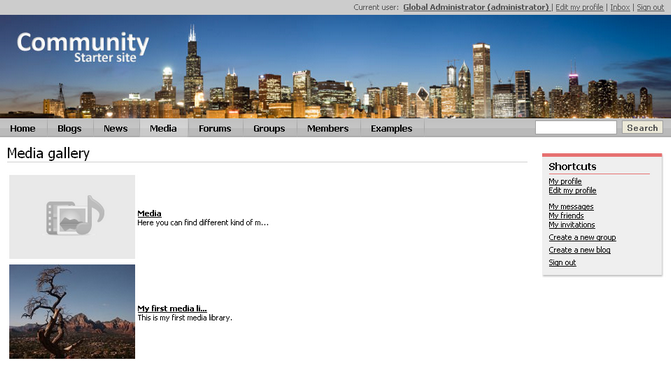The height and width of the screenshot is (373, 671).
Task: Click Sign out in Shortcuts panel
Action: coord(562,263)
